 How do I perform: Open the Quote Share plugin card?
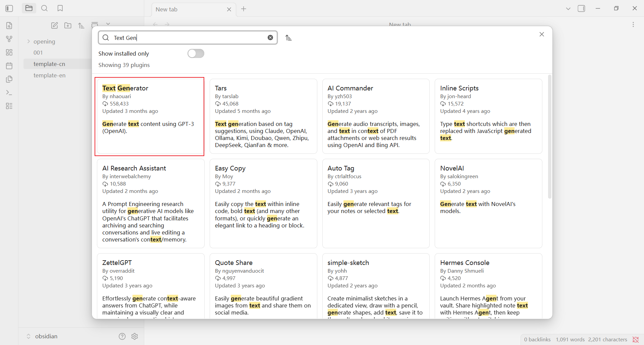[263, 286]
